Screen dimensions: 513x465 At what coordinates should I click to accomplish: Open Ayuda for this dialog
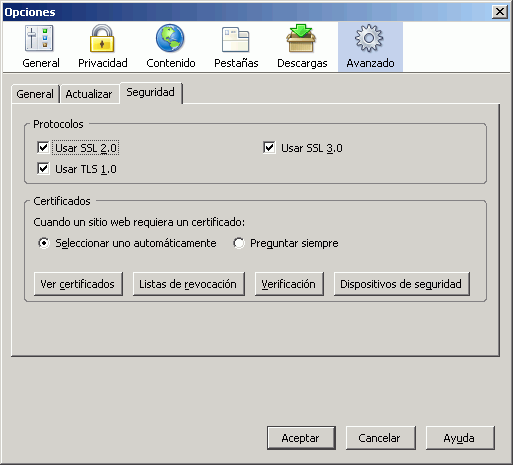click(x=460, y=438)
